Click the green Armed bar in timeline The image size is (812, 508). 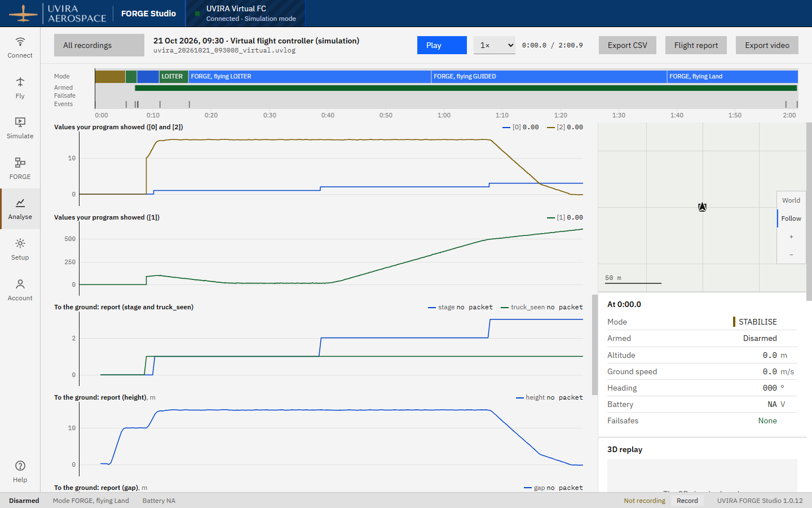coord(466,88)
